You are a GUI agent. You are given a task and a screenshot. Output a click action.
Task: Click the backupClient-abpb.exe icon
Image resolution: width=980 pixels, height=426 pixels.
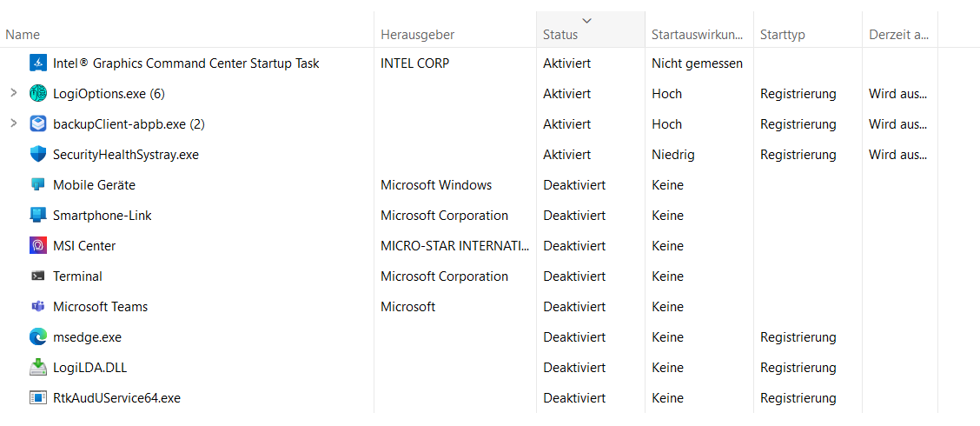pos(38,124)
